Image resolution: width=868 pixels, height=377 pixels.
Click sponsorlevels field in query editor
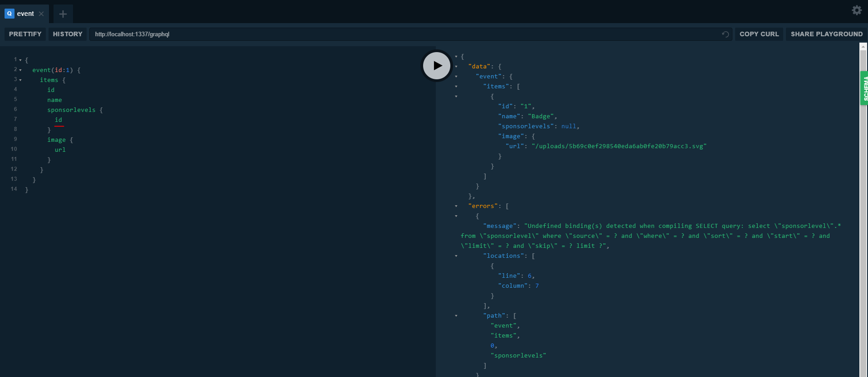pos(71,110)
